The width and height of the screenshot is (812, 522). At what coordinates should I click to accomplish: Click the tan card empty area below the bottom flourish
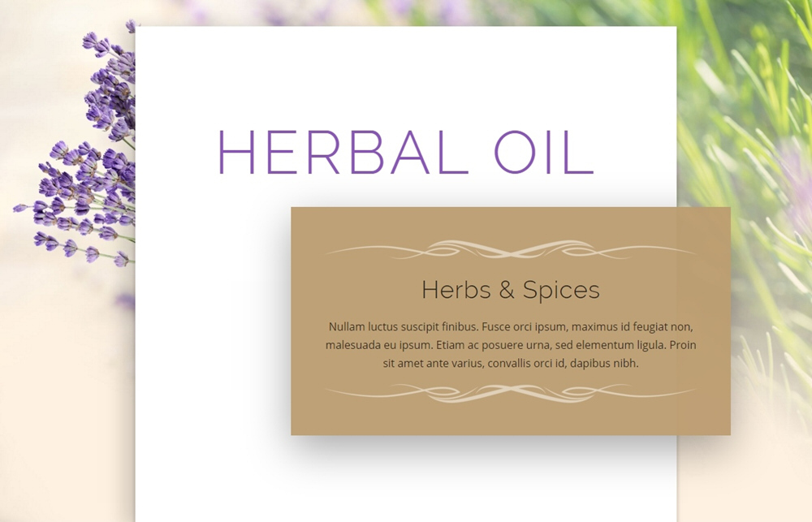click(511, 420)
